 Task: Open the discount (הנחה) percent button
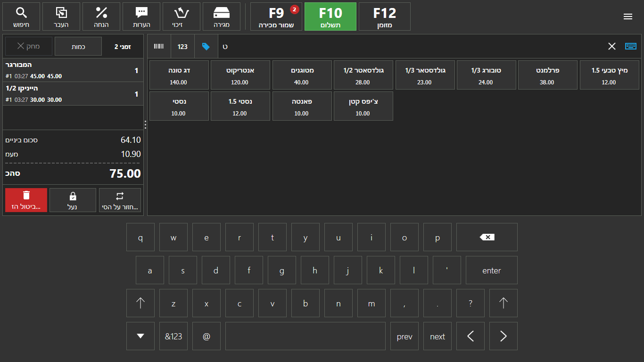101,16
